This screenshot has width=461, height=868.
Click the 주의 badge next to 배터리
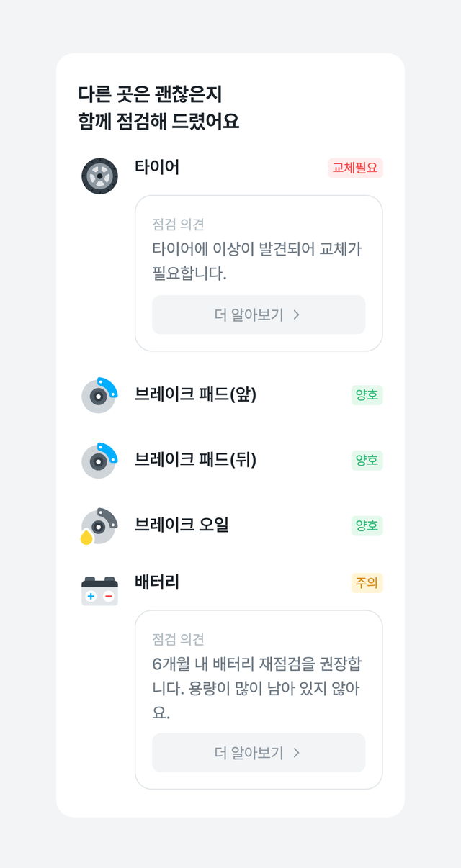(367, 583)
